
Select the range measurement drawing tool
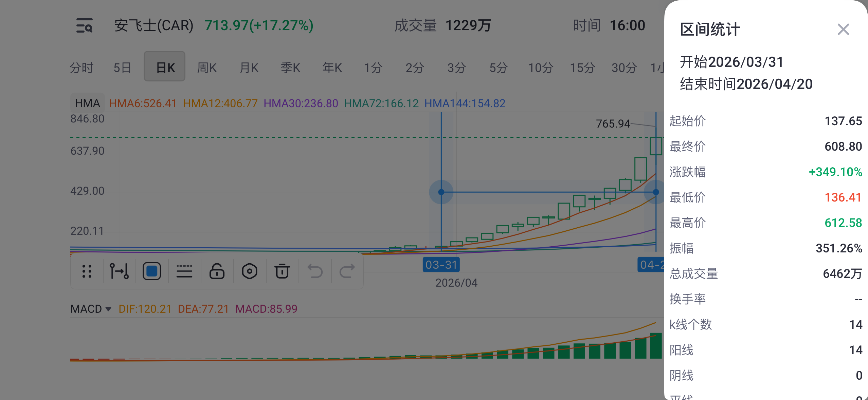(119, 271)
